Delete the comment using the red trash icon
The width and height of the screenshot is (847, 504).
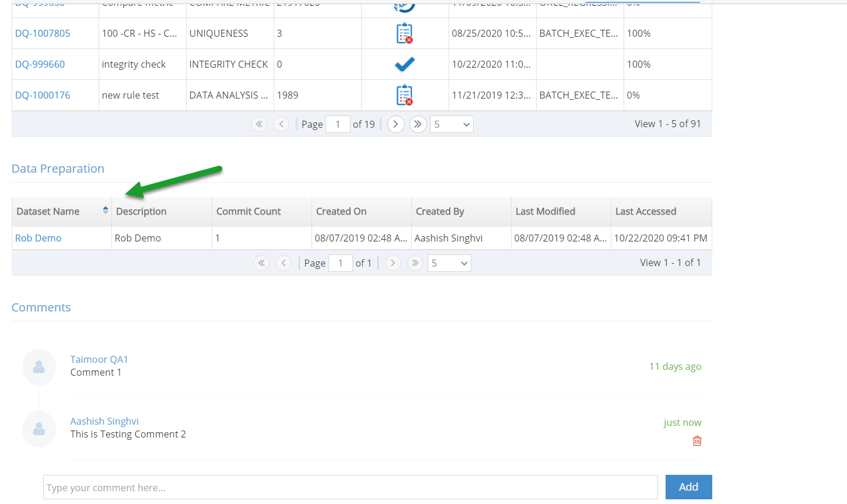coord(696,441)
